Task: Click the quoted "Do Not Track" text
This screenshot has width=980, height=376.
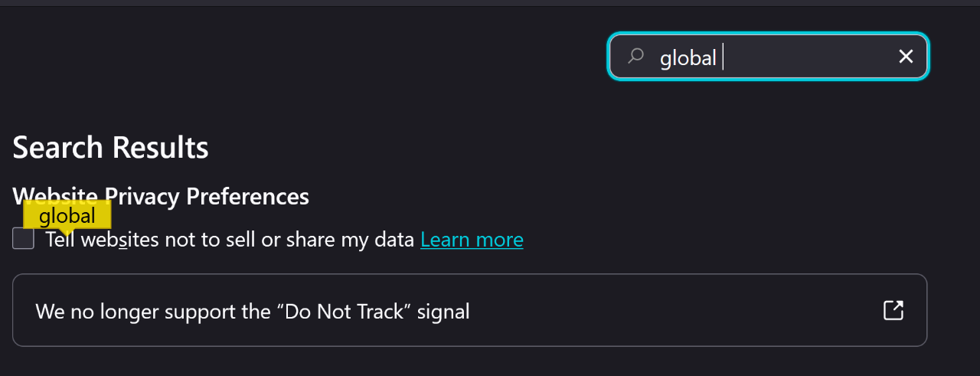Action: click(x=342, y=312)
